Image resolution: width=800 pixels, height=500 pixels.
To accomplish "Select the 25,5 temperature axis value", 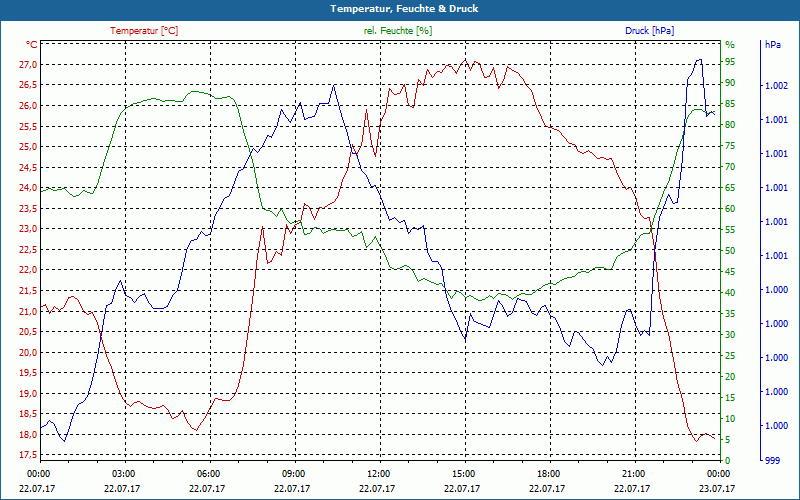I will point(29,126).
